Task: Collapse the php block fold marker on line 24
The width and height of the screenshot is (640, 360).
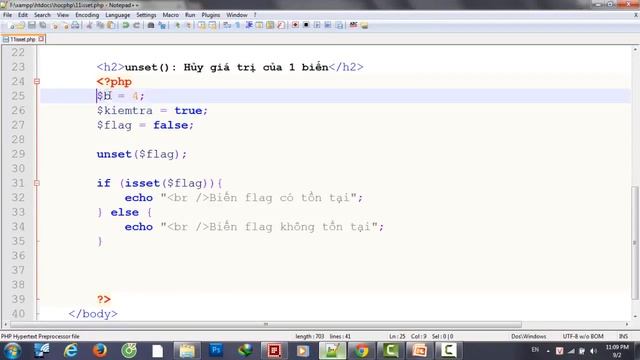Action: click(x=37, y=82)
